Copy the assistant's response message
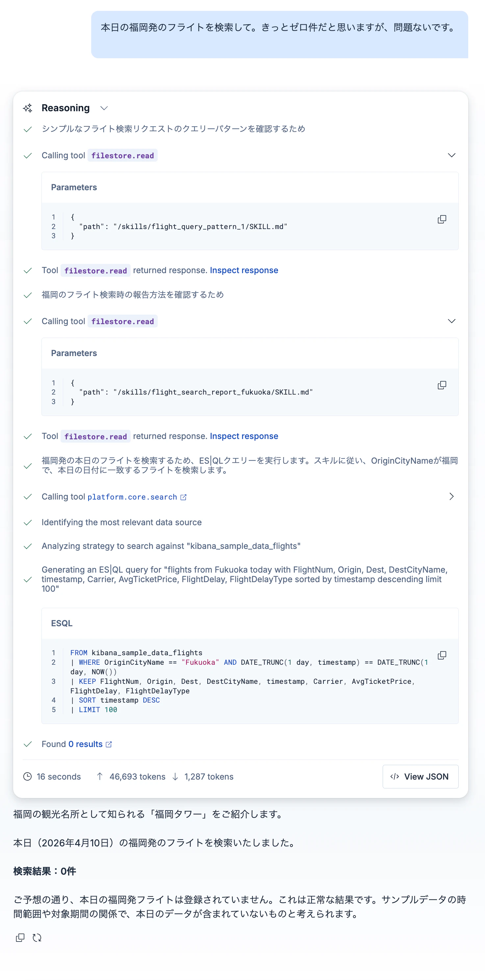The width and height of the screenshot is (485, 980). 20,938
